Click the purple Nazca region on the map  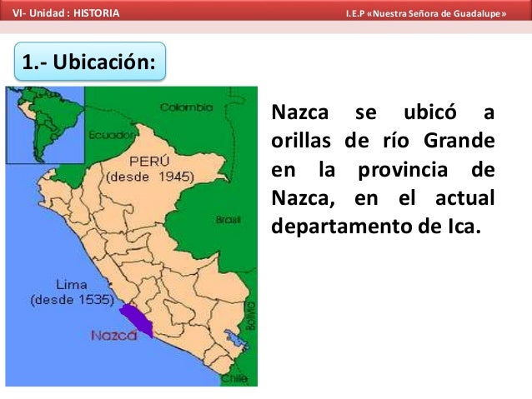137,320
